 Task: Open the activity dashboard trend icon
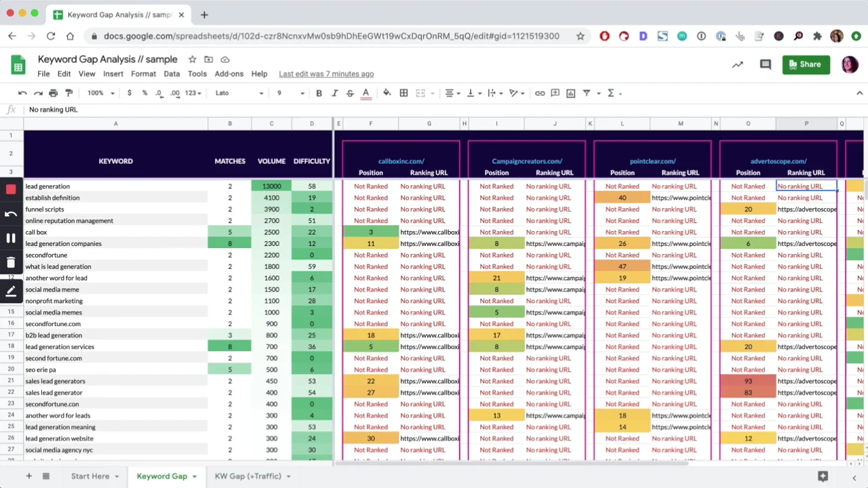738,64
